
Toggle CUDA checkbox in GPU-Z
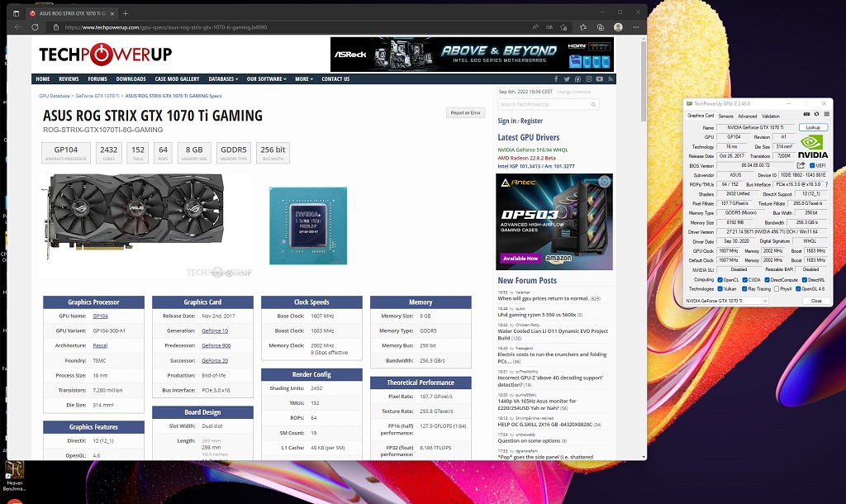tap(744, 280)
